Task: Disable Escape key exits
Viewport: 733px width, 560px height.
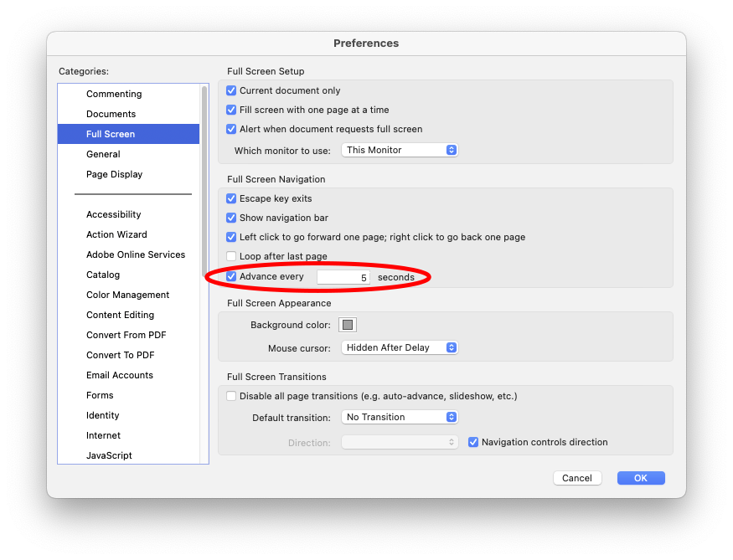Action: 230,198
